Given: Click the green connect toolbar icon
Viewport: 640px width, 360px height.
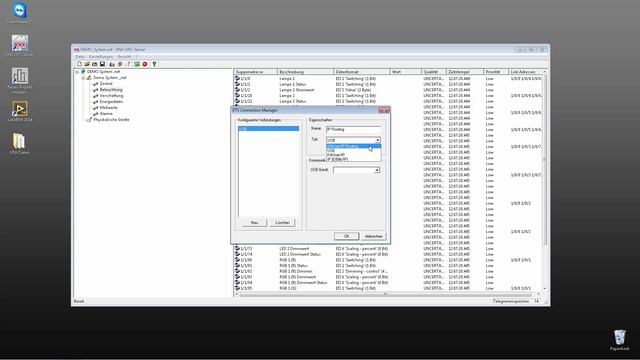Looking at the screenshot, I should [137, 64].
